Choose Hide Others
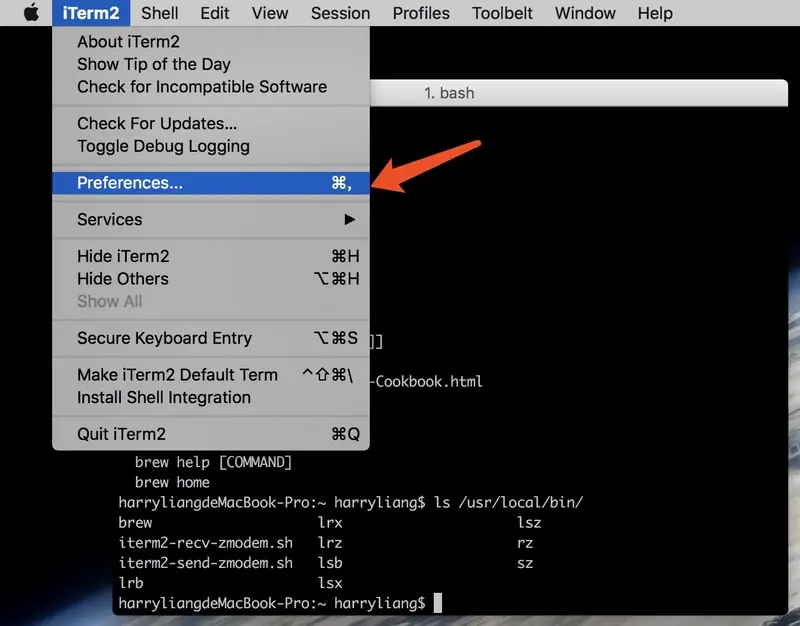The image size is (800, 626). coord(211,279)
